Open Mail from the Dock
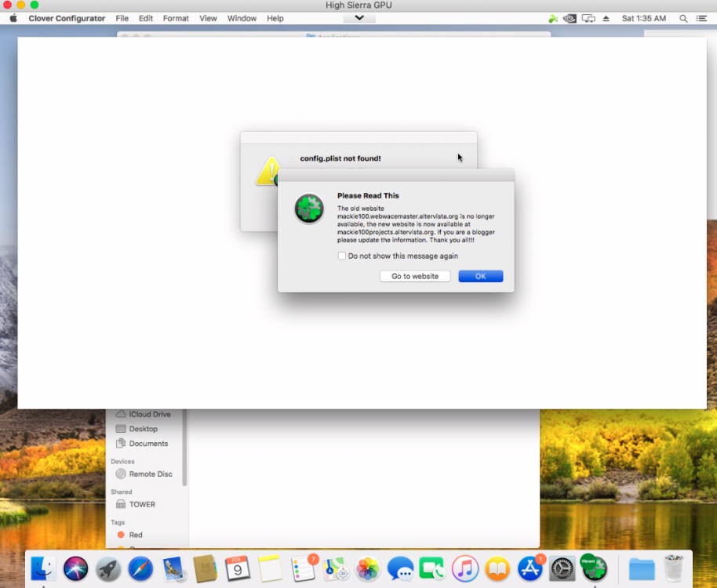 (x=173, y=569)
